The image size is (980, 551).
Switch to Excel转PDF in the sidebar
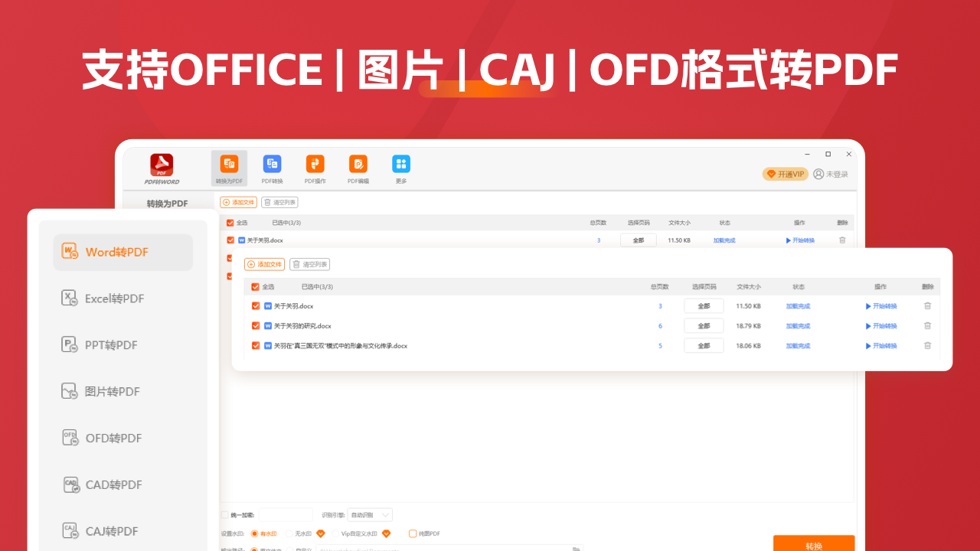click(113, 298)
